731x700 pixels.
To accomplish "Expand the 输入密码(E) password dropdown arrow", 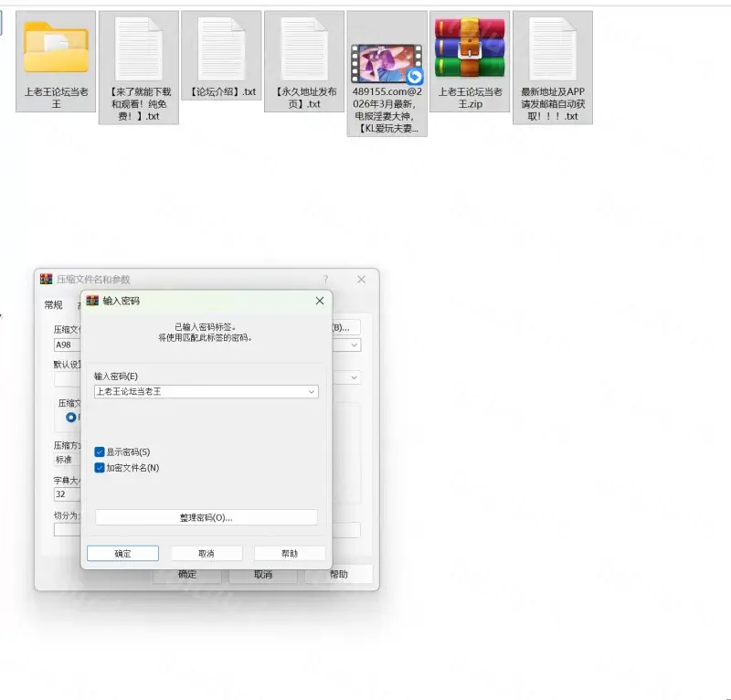I will click(312, 391).
